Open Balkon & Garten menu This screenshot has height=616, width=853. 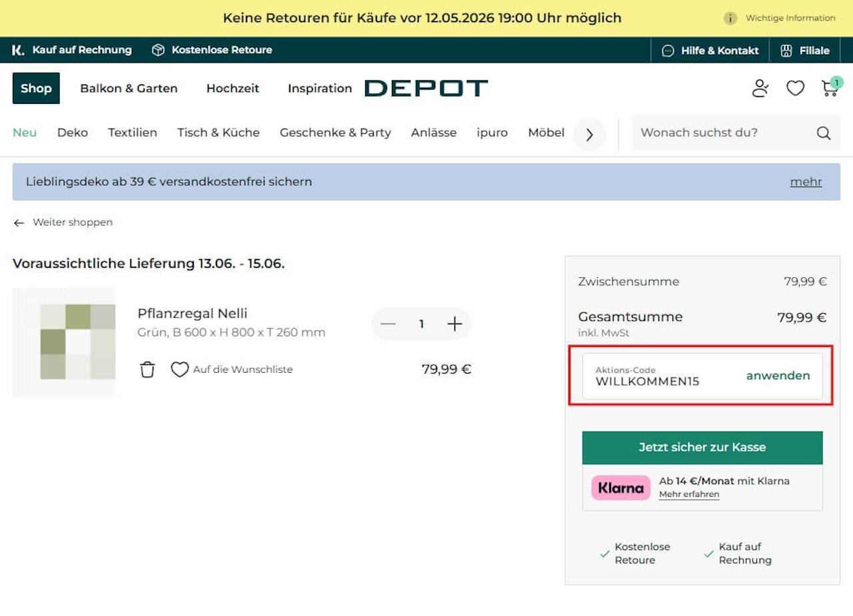[129, 88]
